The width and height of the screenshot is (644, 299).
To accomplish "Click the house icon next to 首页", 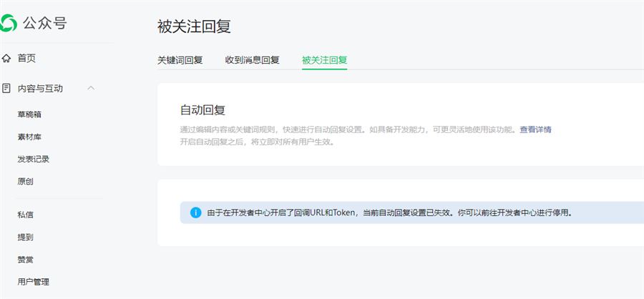I will click(6, 58).
